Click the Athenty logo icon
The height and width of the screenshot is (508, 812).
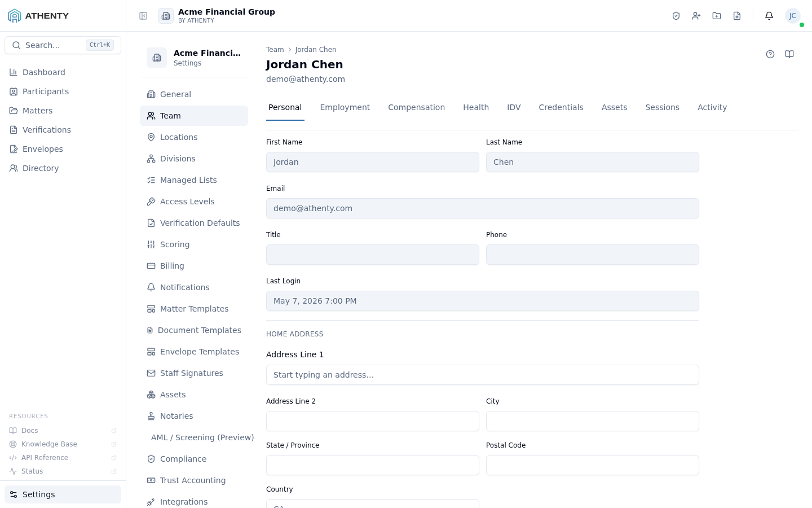(15, 16)
